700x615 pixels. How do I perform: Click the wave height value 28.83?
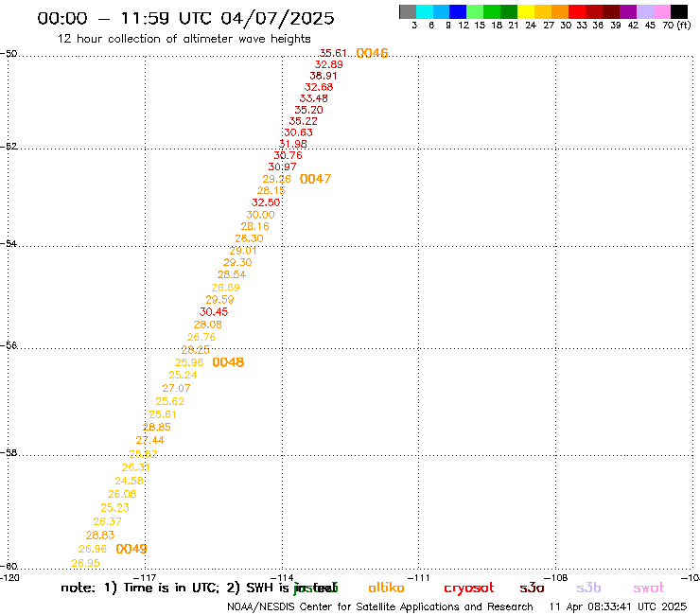(100, 536)
